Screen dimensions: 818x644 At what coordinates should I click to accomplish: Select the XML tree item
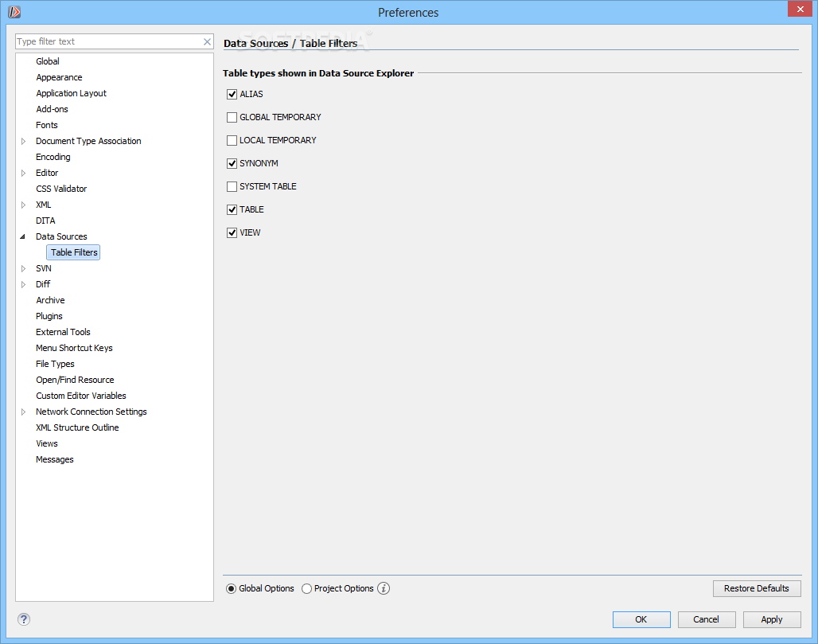tap(43, 205)
